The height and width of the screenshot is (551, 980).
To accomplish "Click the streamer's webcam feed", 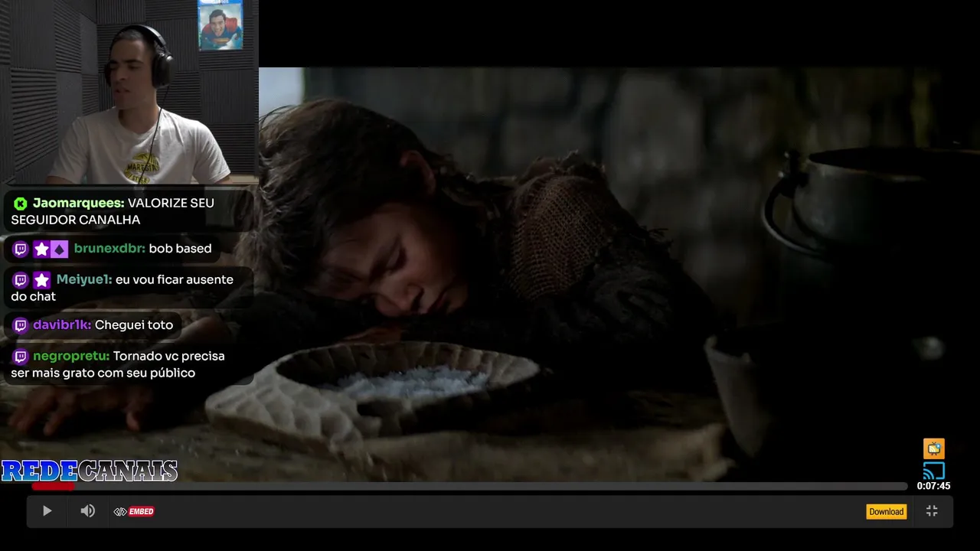I will point(129,92).
